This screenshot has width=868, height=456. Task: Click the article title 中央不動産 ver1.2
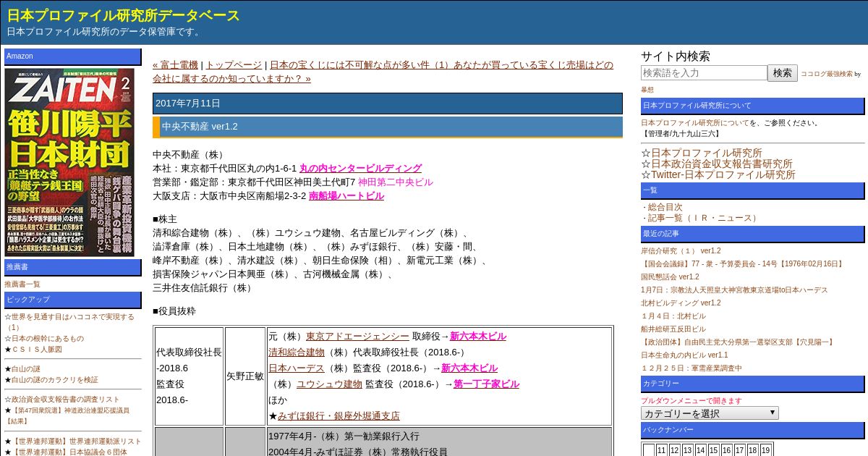[200, 127]
